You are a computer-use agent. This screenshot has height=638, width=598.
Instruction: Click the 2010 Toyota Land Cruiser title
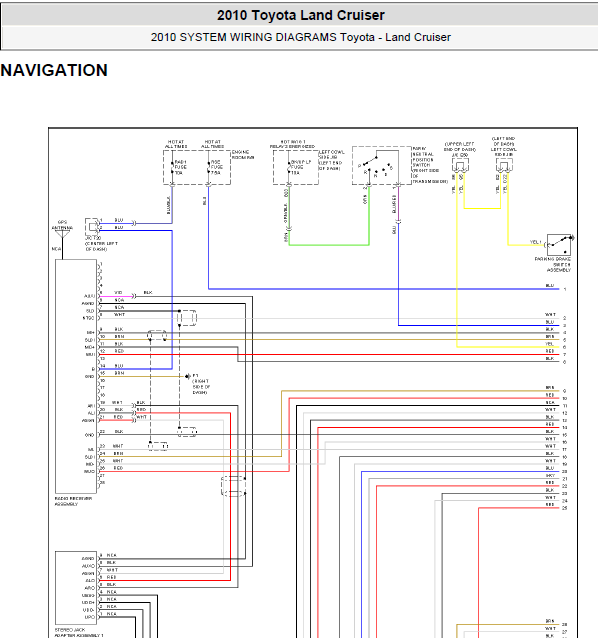pos(301,15)
